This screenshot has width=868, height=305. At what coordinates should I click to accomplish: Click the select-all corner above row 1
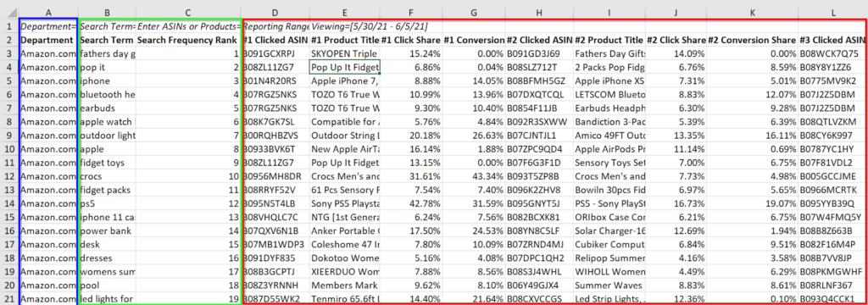click(x=9, y=11)
